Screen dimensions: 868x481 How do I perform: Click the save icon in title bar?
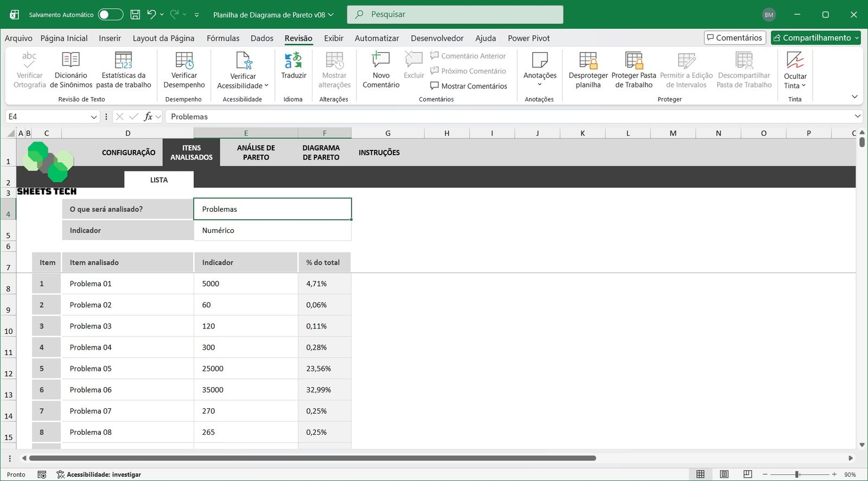coord(136,15)
